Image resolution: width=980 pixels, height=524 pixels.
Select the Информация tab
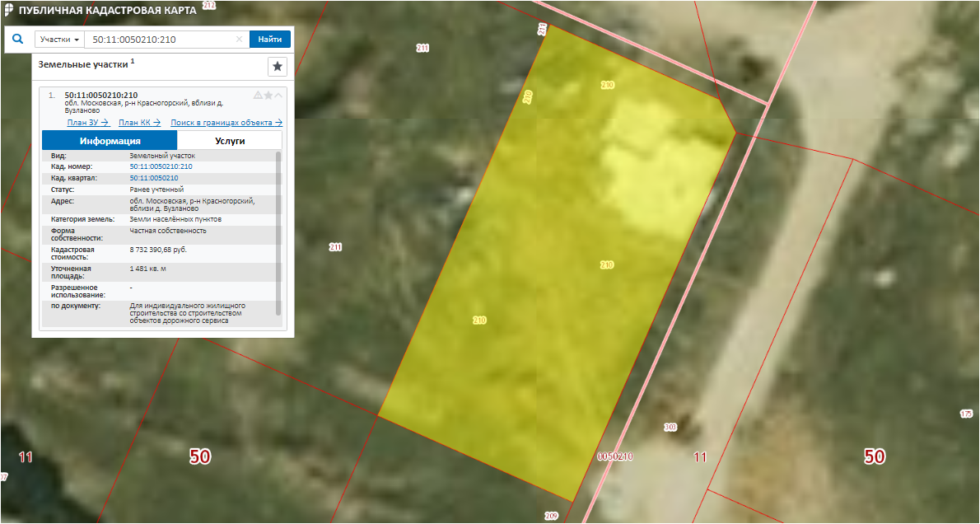pyautogui.click(x=110, y=141)
